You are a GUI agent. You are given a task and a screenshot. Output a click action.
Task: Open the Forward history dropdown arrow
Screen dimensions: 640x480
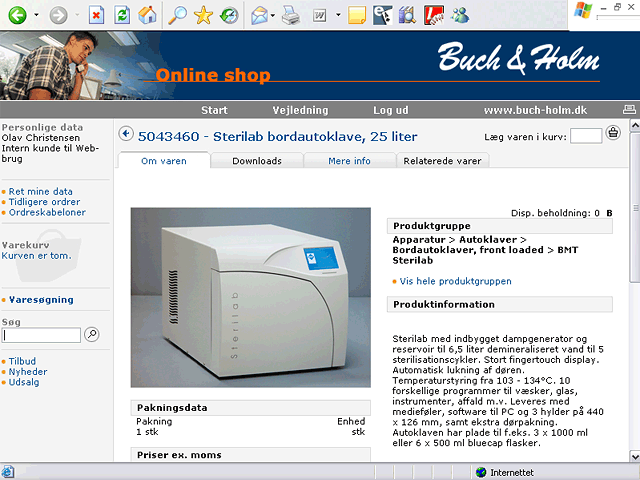77,15
